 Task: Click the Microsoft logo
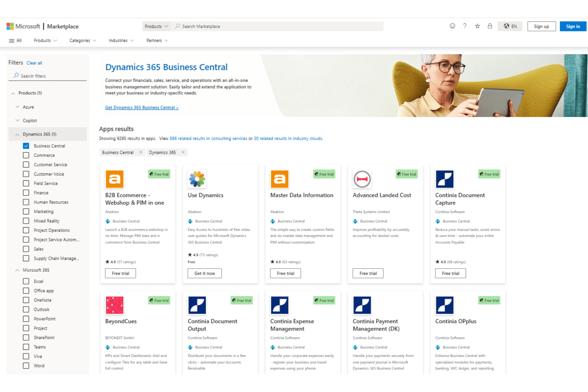(x=23, y=26)
